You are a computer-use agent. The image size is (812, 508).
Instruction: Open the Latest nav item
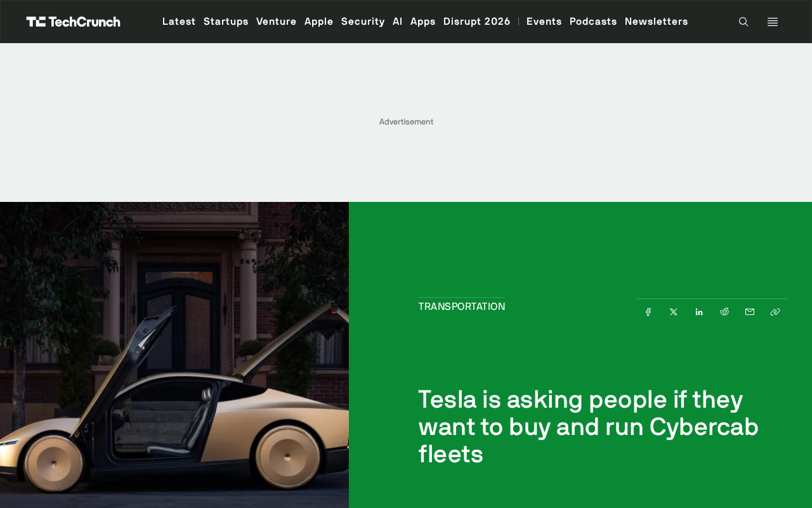[179, 22]
